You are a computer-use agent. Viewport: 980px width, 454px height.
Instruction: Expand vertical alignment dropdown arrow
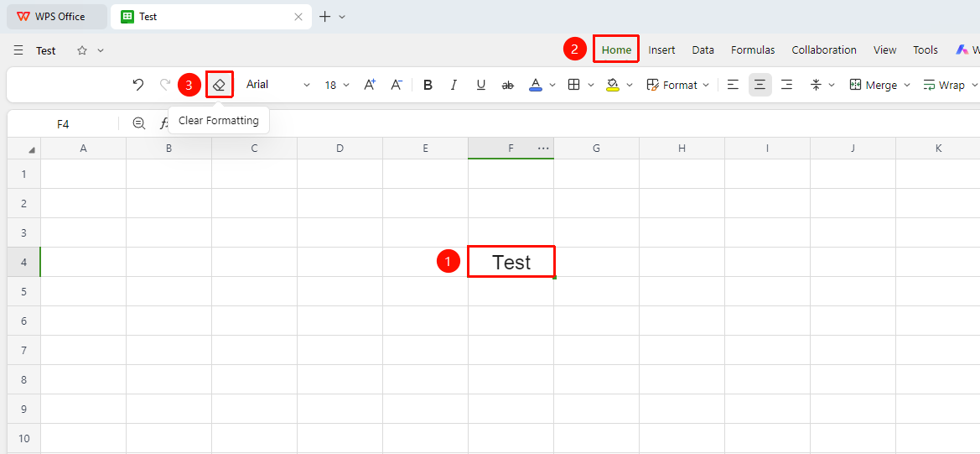point(832,85)
